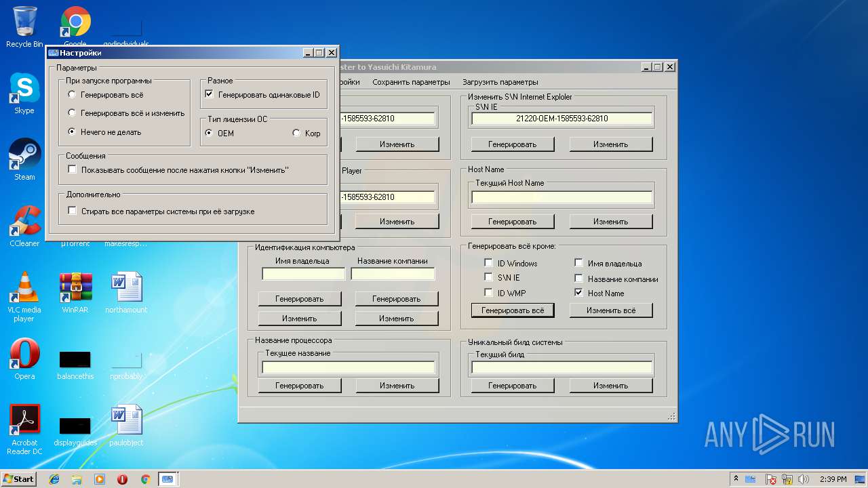Uncheck 'Host Name' exclusion box

point(578,293)
